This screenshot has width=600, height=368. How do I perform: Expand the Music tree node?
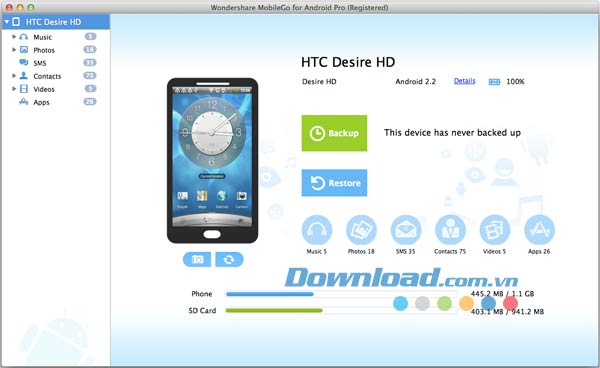point(14,37)
